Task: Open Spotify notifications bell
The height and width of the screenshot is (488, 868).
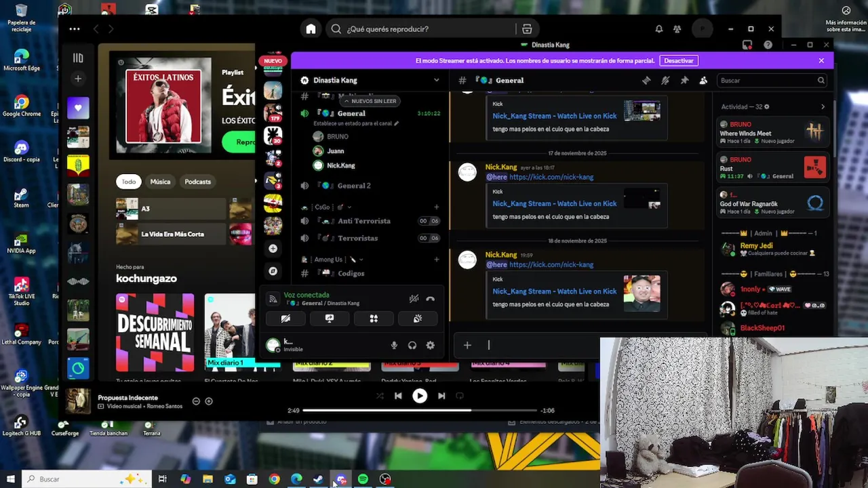Action: pos(658,29)
